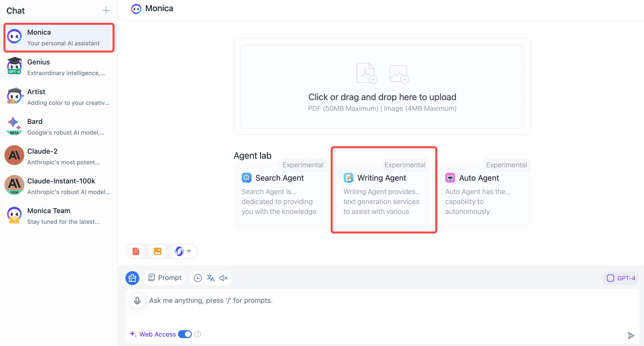
Task: Click the image upload icon
Action: coord(157,251)
